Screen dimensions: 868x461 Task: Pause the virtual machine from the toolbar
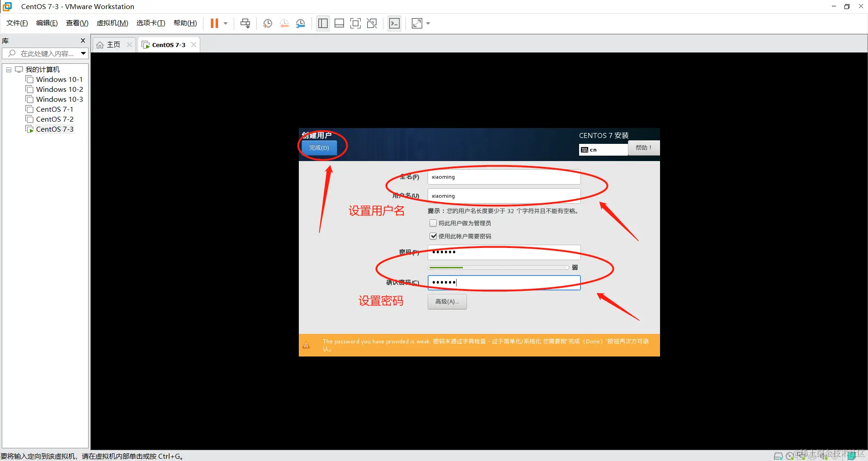214,24
